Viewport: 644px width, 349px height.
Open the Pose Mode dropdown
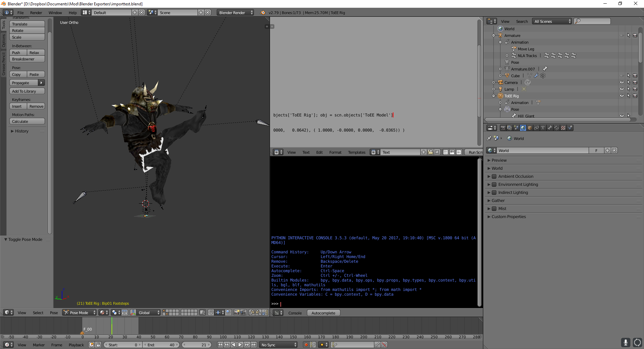click(79, 312)
